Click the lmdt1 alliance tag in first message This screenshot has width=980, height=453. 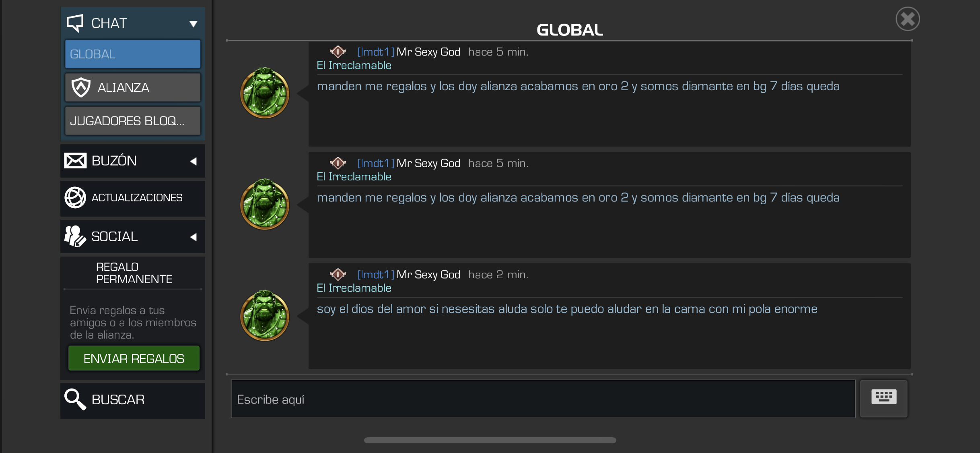[x=376, y=52]
